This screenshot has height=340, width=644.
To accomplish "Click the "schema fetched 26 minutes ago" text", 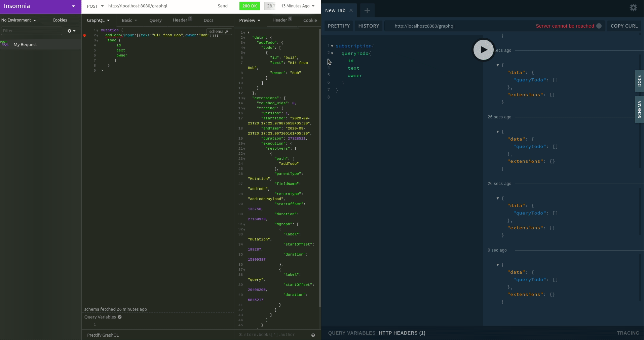I will (115, 309).
